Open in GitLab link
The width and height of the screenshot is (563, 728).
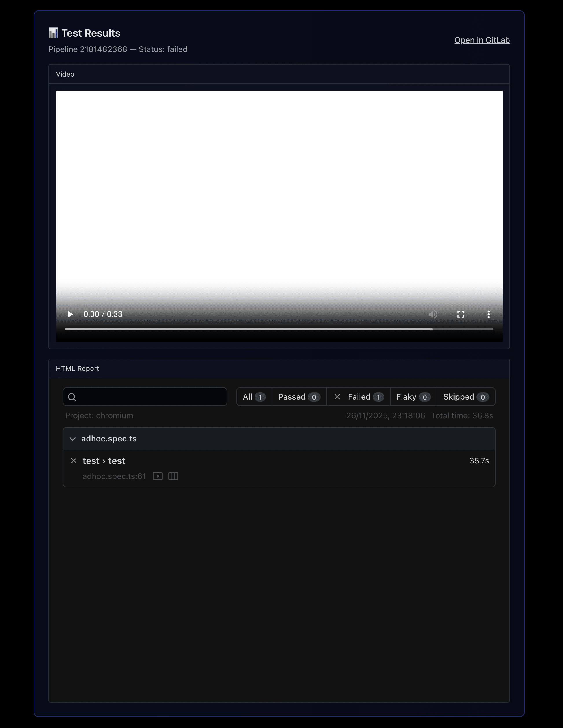[482, 40]
